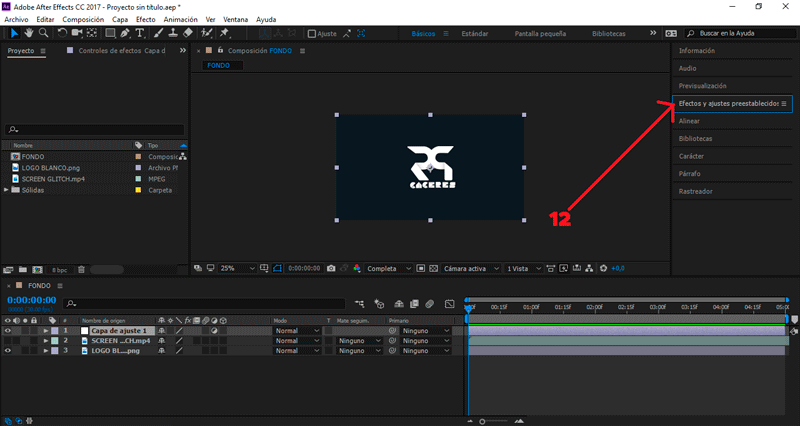The width and height of the screenshot is (800, 426).
Task: Open the Graph Editor icon
Action: click(449, 304)
